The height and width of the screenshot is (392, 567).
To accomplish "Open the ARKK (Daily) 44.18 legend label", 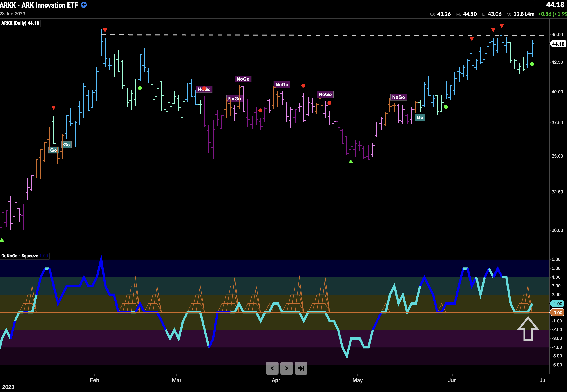I will tap(20, 23).
